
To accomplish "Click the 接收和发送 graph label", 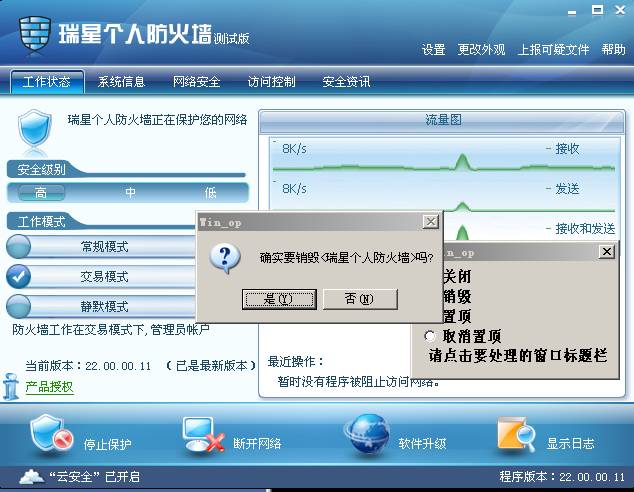I will point(585,228).
